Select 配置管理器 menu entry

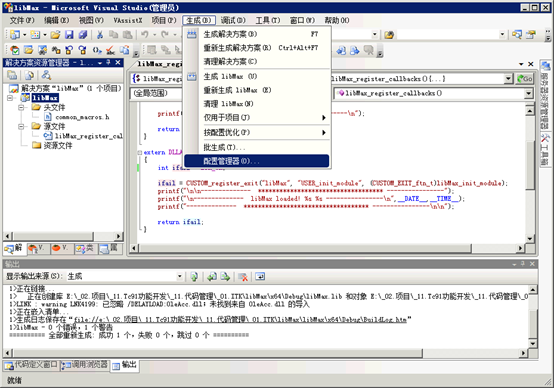pos(257,161)
